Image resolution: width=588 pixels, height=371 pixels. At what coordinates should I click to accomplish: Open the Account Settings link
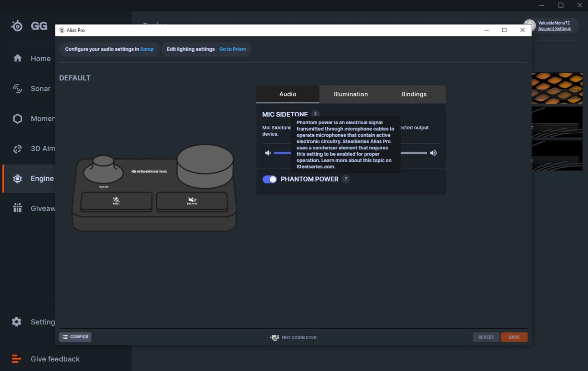(x=554, y=29)
